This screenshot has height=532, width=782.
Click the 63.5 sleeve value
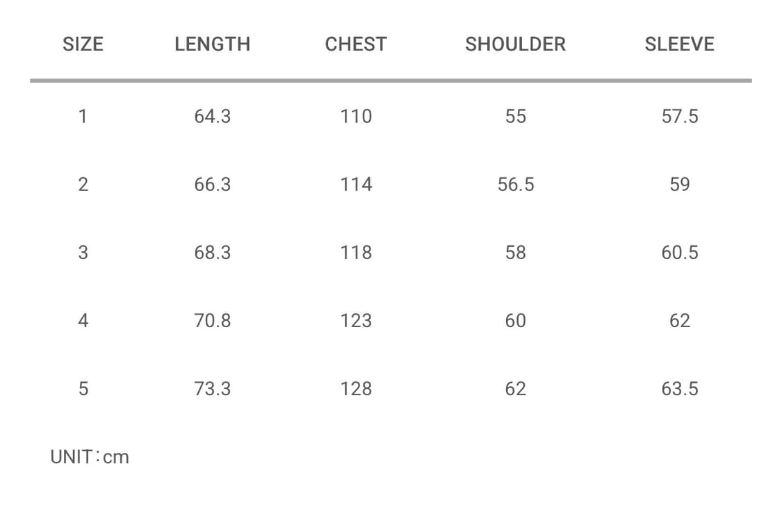tap(679, 388)
